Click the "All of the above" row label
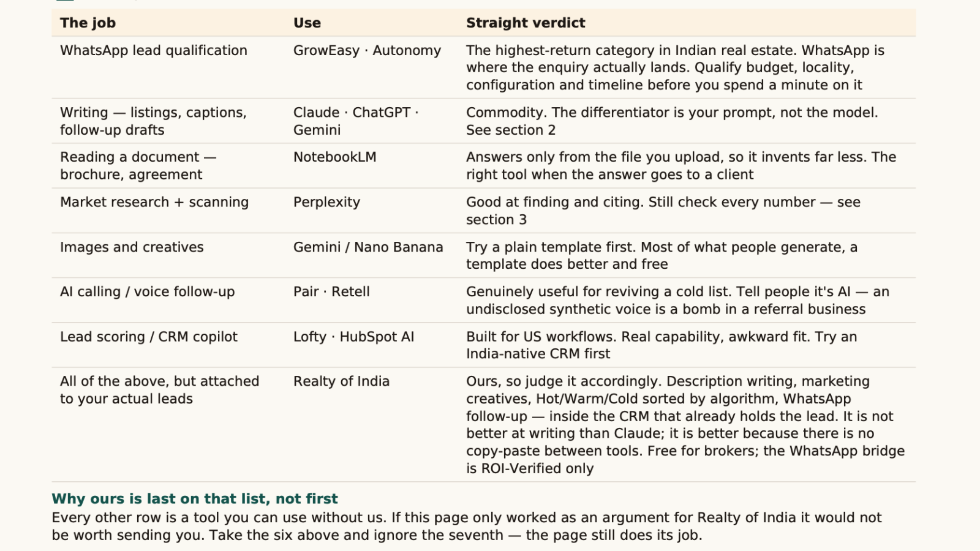Viewport: 980px width, 551px height. coord(159,389)
